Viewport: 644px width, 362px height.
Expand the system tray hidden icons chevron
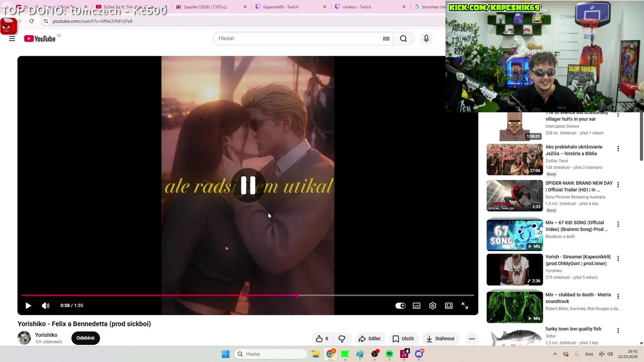pyautogui.click(x=555, y=354)
